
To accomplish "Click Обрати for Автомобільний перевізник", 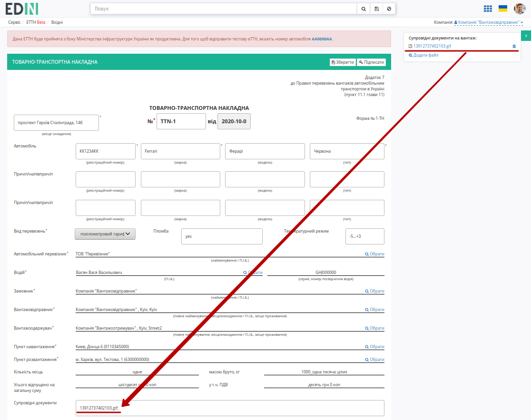I will point(374,254).
